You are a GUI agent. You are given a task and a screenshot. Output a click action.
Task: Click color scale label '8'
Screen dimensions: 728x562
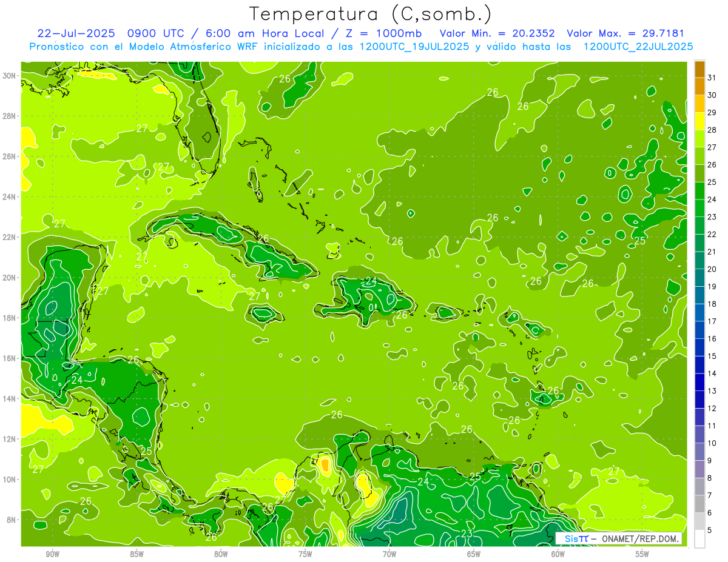pos(710,478)
